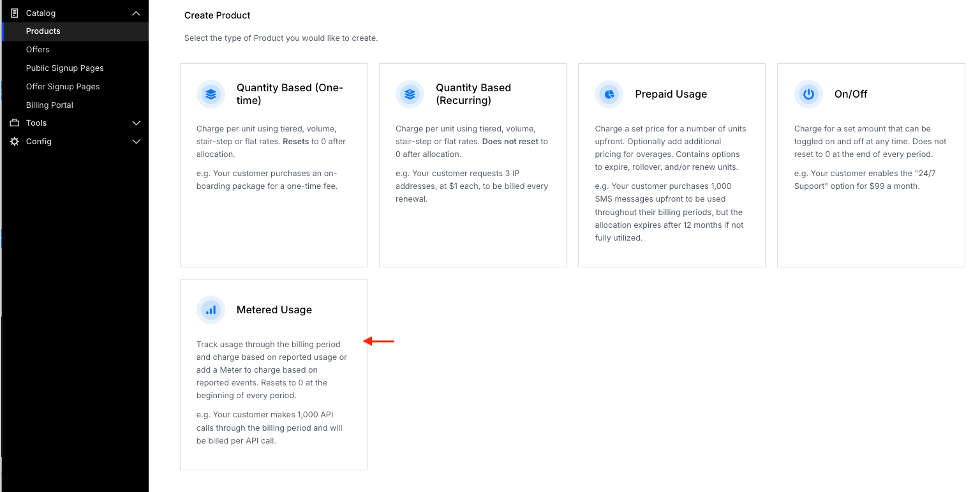Click the Quantity Based (One-time) stacked layers icon
Screen dimensions: 980x492
pos(211,94)
